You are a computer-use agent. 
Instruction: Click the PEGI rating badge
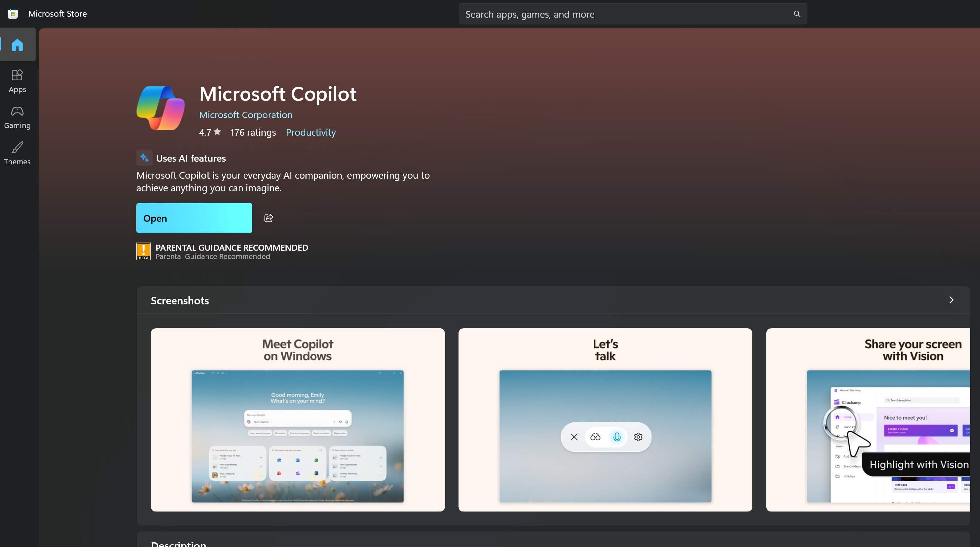[x=143, y=251]
